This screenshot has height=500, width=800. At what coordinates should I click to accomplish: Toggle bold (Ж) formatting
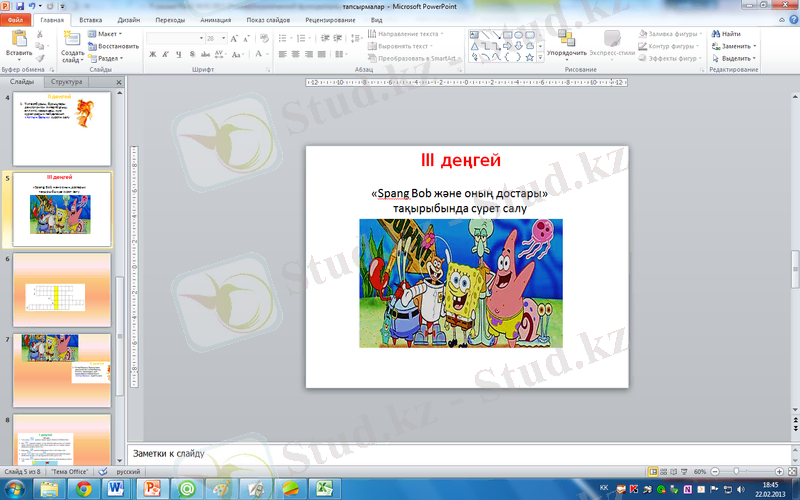151,54
